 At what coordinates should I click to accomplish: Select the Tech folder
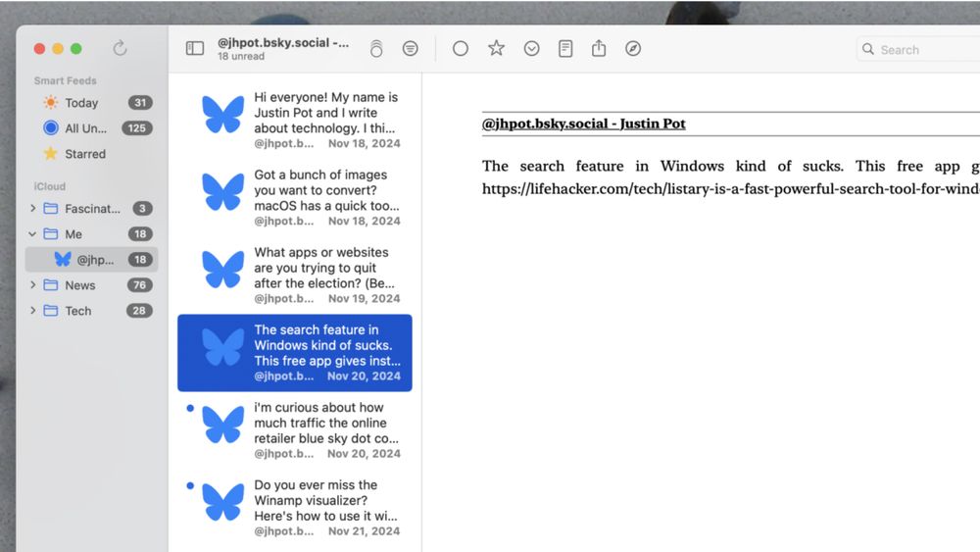92,311
